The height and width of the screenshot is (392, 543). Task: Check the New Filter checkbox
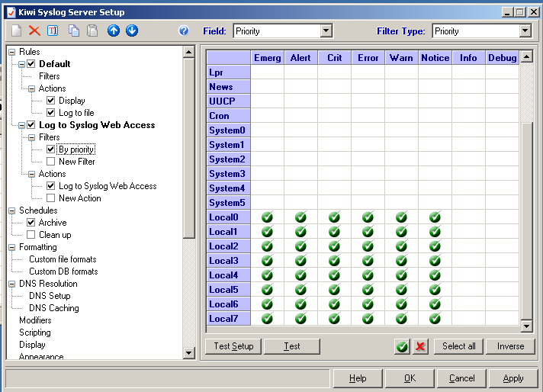pyautogui.click(x=50, y=162)
